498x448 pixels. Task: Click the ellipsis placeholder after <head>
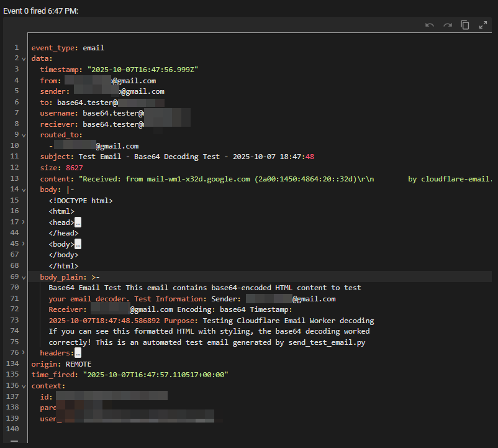click(78, 222)
